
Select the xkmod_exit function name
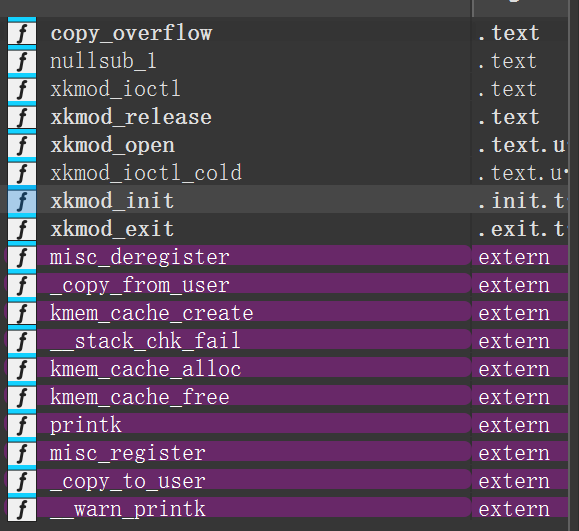click(112, 229)
